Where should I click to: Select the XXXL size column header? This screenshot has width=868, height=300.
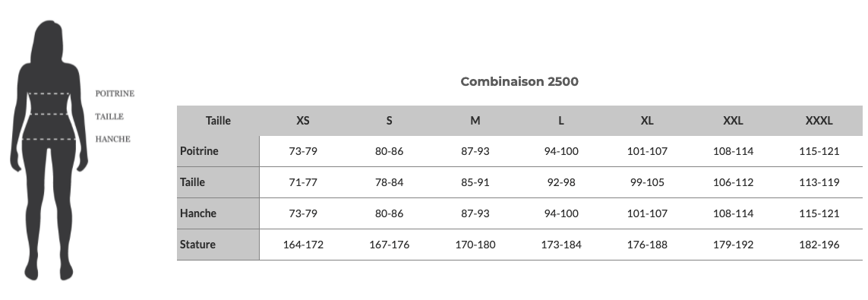click(819, 121)
